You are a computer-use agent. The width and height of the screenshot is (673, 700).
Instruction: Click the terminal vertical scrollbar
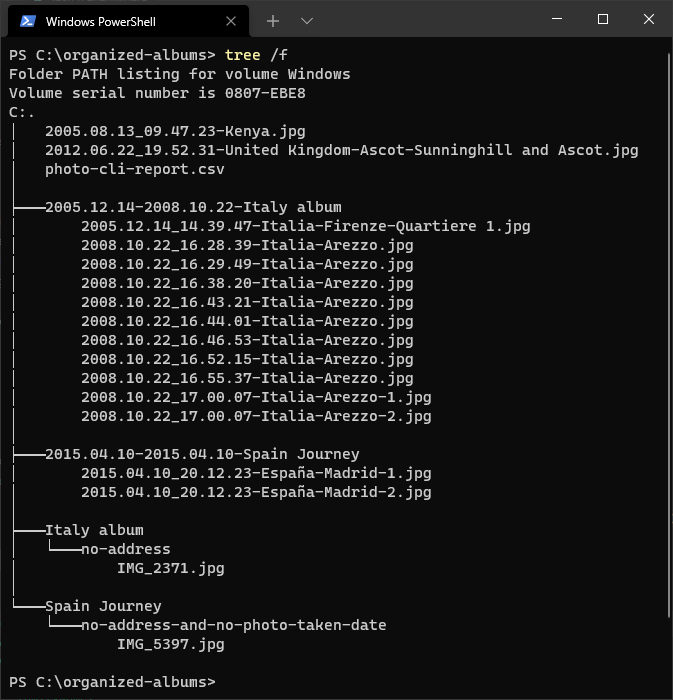(x=669, y=335)
